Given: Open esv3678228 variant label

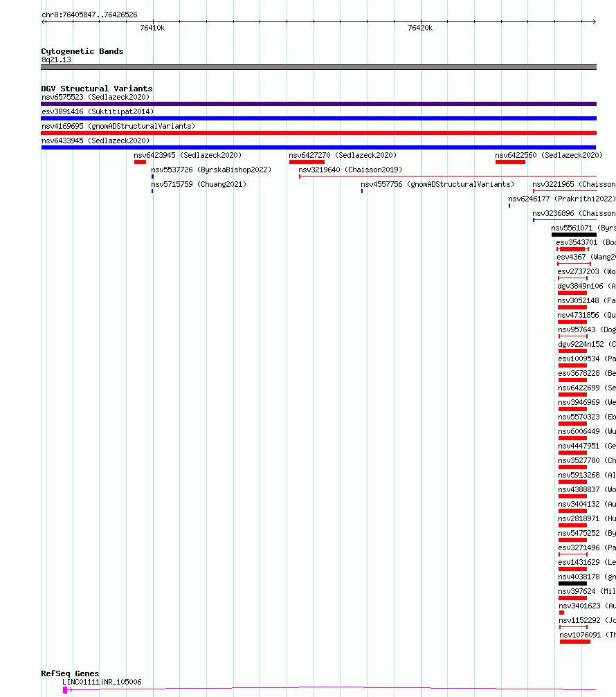Looking at the screenshot, I should pyautogui.click(x=587, y=373).
